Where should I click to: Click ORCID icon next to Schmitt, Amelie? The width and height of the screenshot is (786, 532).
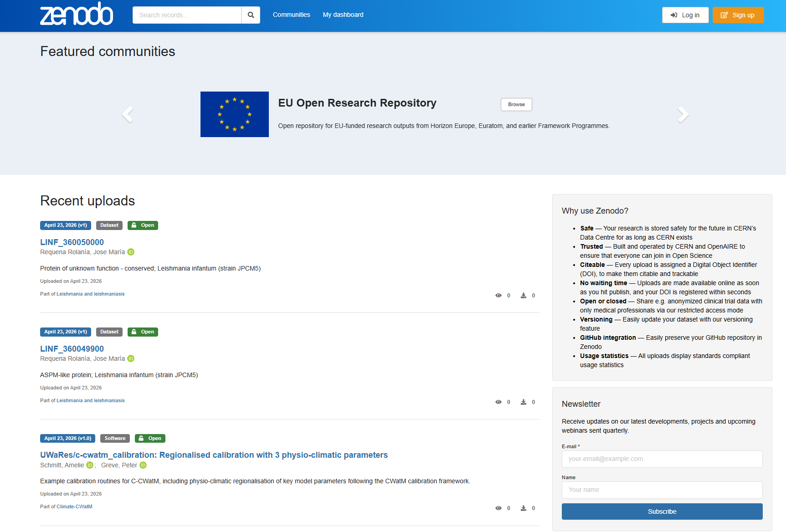coord(90,465)
